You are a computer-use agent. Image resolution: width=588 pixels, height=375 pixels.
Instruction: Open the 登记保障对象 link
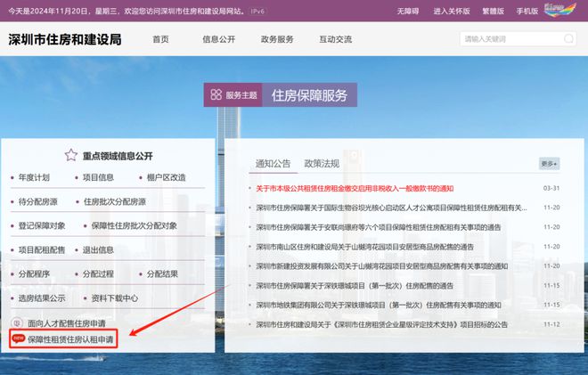42,225
